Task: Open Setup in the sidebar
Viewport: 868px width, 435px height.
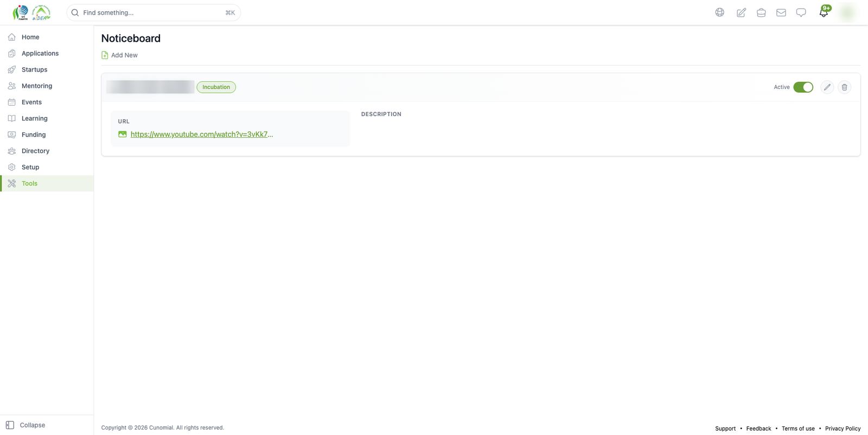Action: click(47, 167)
